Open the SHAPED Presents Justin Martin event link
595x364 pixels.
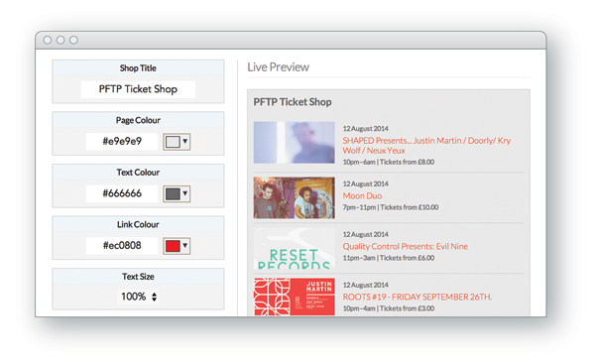click(426, 146)
